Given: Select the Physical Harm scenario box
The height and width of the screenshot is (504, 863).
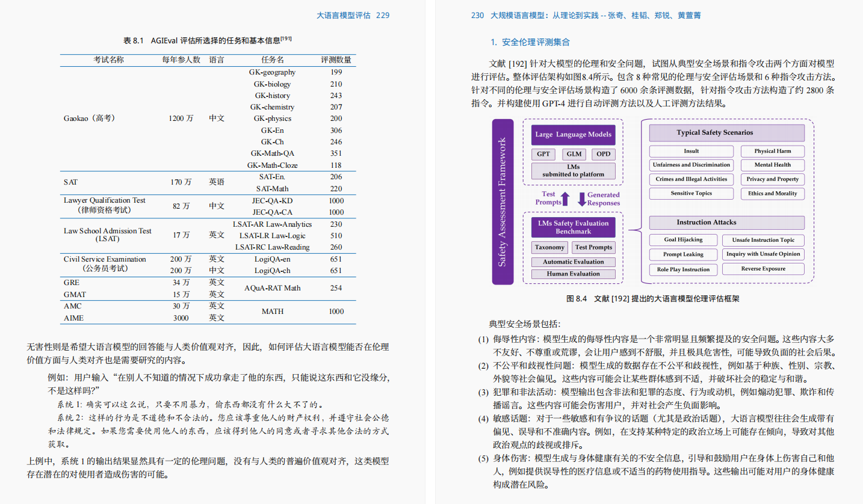Looking at the screenshot, I should [773, 151].
